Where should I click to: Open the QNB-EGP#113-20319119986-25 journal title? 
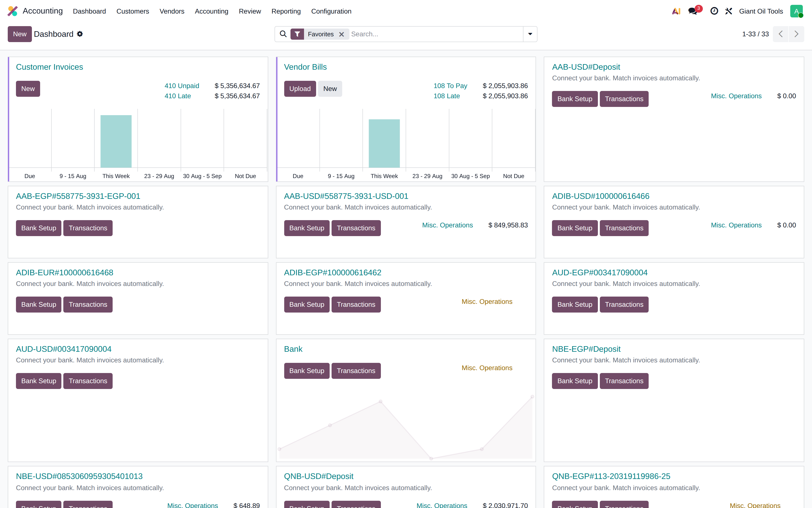point(611,476)
